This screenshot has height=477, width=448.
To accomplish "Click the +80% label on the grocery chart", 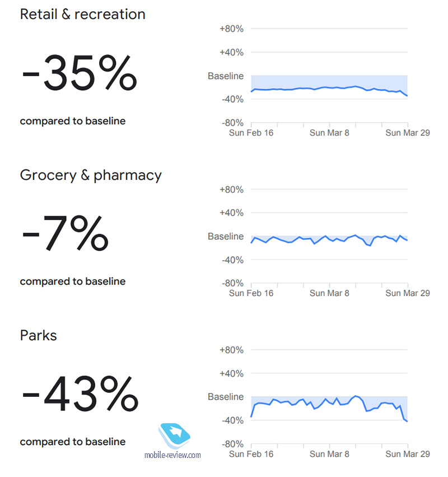I will [x=231, y=190].
